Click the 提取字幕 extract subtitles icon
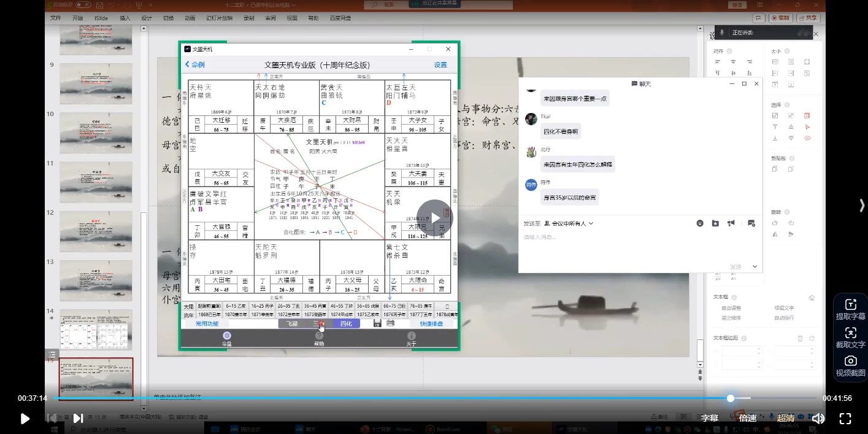The height and width of the screenshot is (434, 868). pyautogui.click(x=850, y=309)
